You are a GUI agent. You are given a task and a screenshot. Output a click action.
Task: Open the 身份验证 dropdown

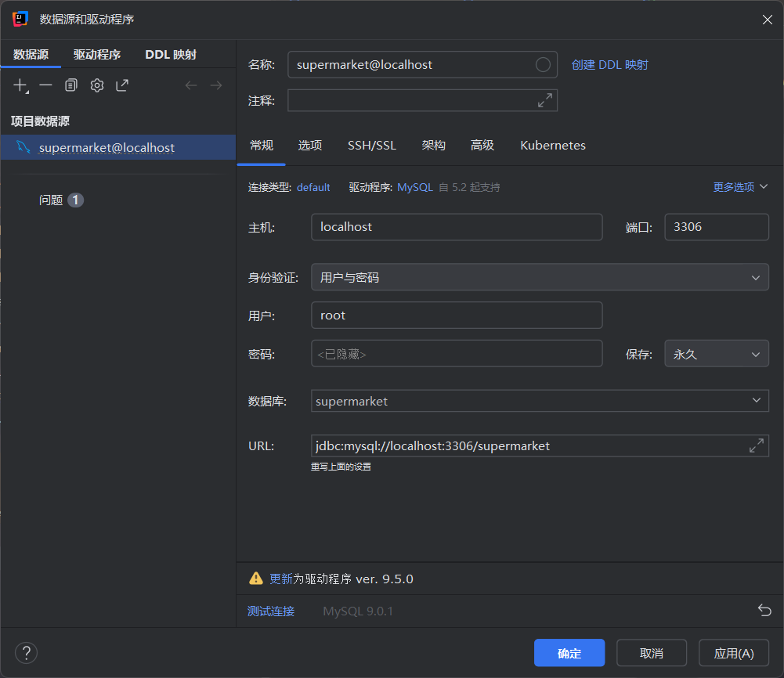click(540, 277)
